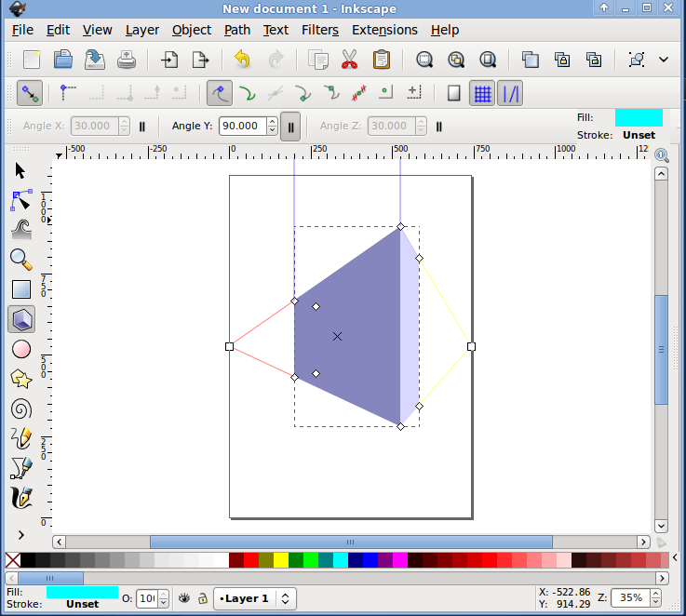Viewport: 686px width, 616px height.
Task: Select the Rectangle tool
Action: tap(21, 289)
